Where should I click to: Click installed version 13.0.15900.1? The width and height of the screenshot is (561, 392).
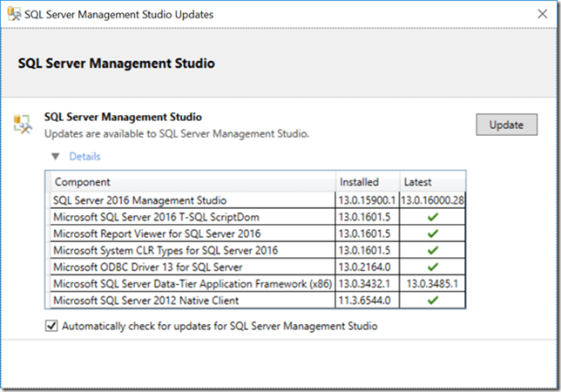(367, 200)
